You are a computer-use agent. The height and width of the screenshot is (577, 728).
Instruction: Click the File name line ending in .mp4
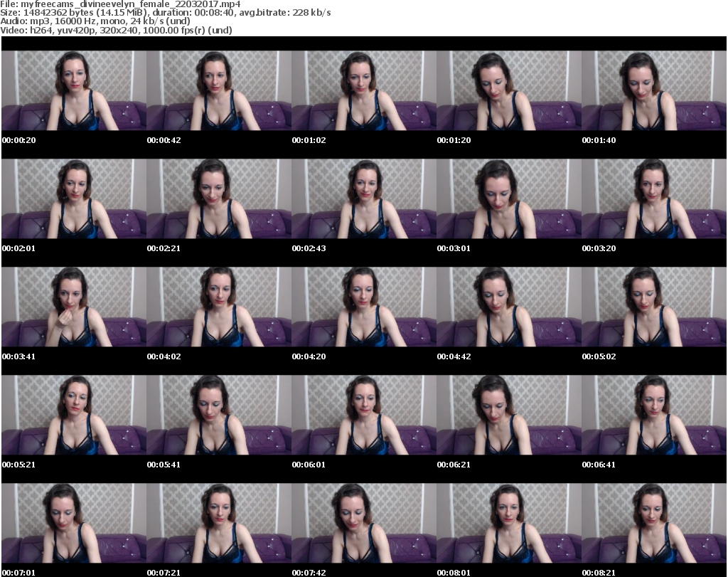[120, 4]
